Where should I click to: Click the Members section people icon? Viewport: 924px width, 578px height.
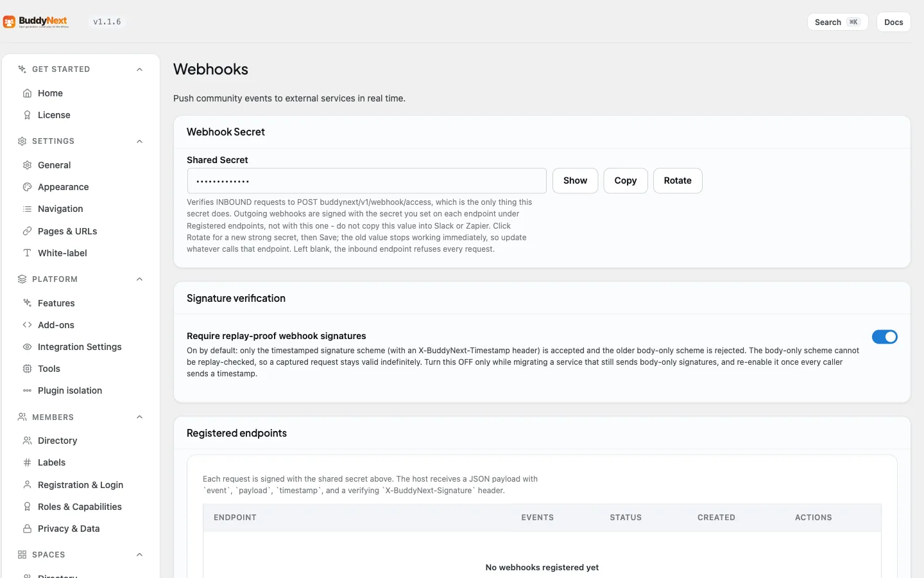22,417
